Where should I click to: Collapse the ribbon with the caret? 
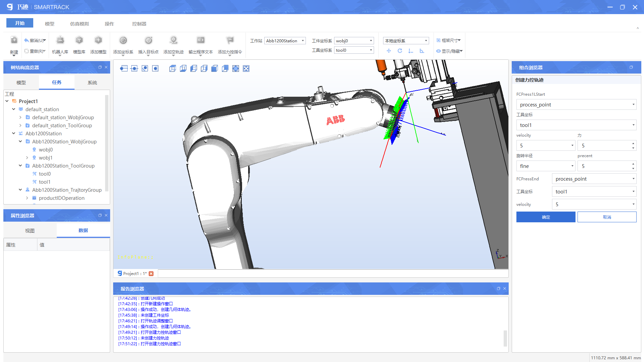coord(638,28)
